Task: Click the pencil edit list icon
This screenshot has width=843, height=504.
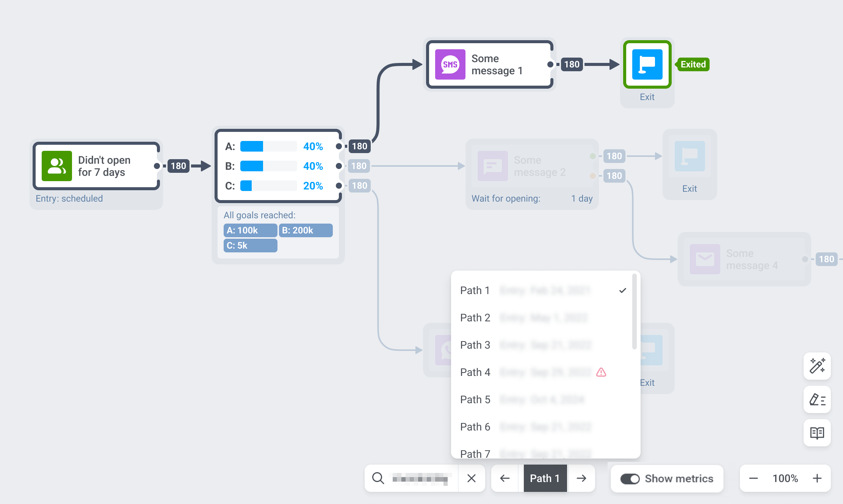Action: coord(817,399)
